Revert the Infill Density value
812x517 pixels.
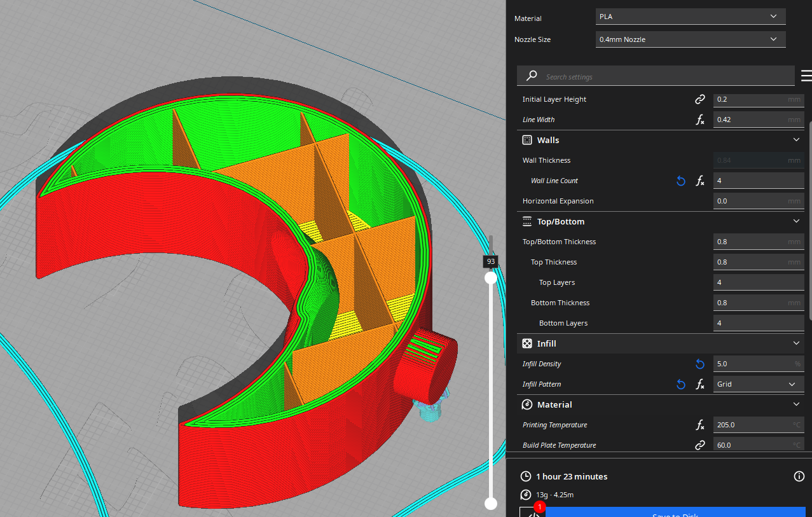coord(699,364)
